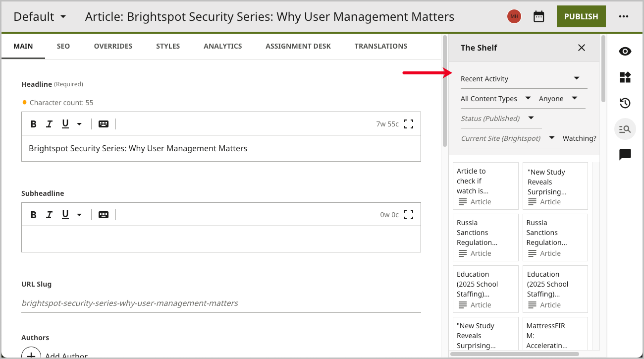Select bottom-left 'New Study Reveals Surprising' card
This screenshot has width=644, height=359.
[485, 334]
